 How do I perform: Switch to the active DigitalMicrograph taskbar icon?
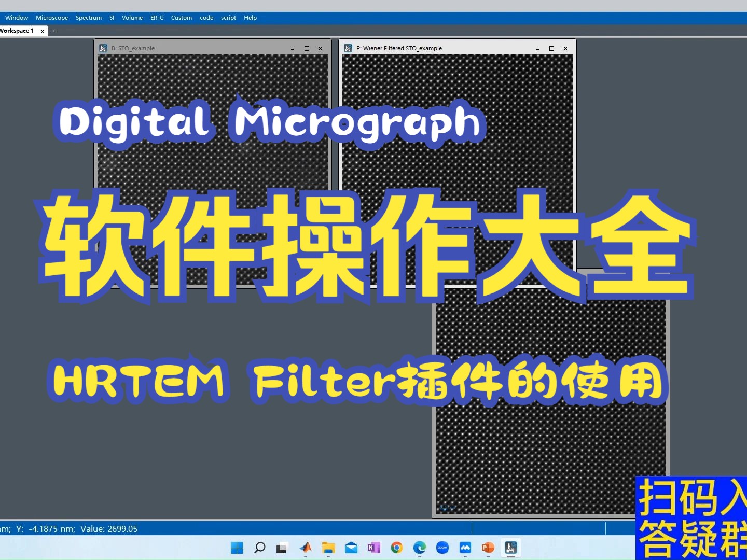[511, 548]
